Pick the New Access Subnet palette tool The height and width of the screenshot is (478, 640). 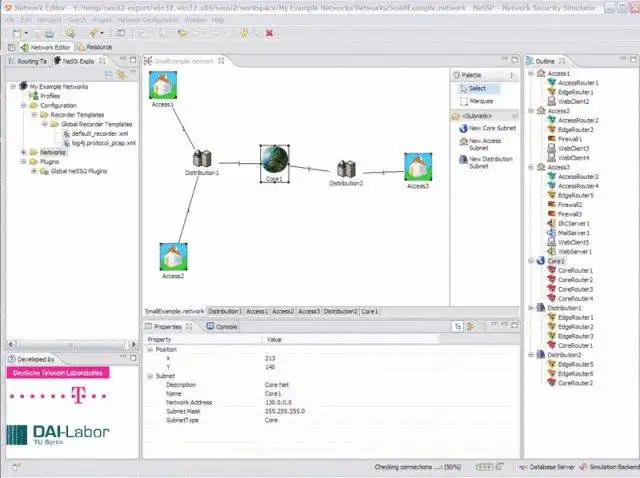point(481,144)
